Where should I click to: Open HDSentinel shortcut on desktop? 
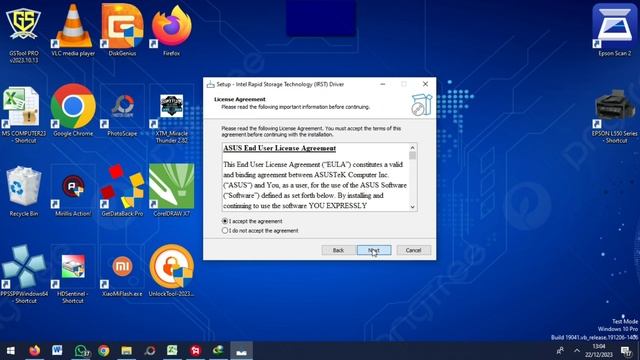73,274
